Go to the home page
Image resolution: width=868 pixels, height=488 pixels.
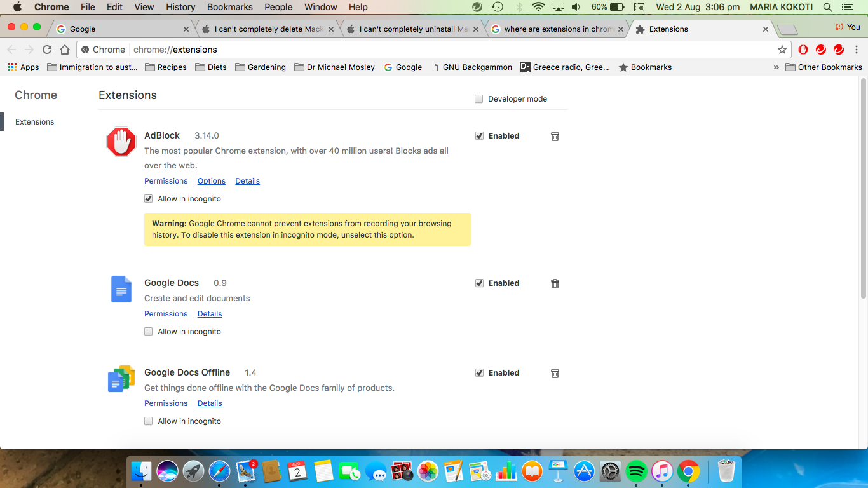[65, 50]
